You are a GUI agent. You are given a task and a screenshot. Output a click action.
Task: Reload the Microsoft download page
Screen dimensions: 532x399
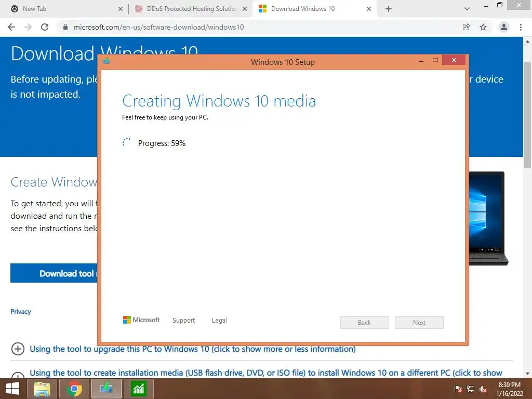45,27
